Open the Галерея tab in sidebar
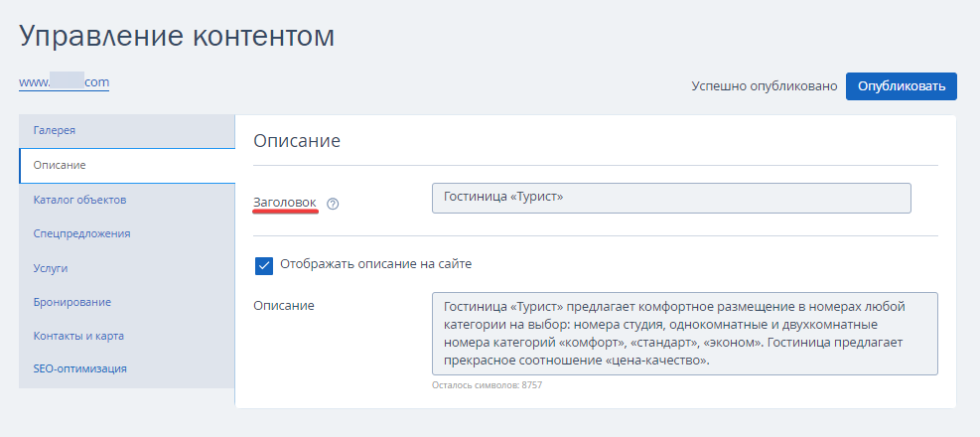This screenshot has height=437, width=980. pyautogui.click(x=127, y=131)
